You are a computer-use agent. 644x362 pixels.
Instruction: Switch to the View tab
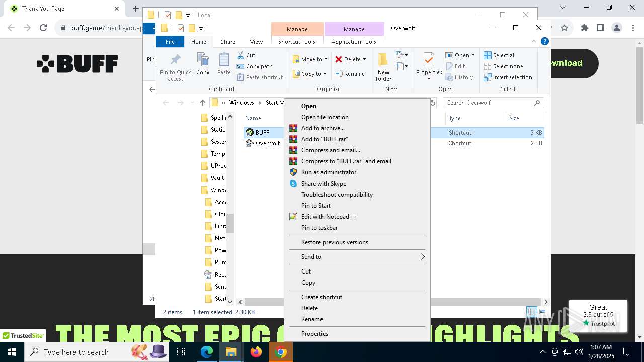(x=256, y=42)
